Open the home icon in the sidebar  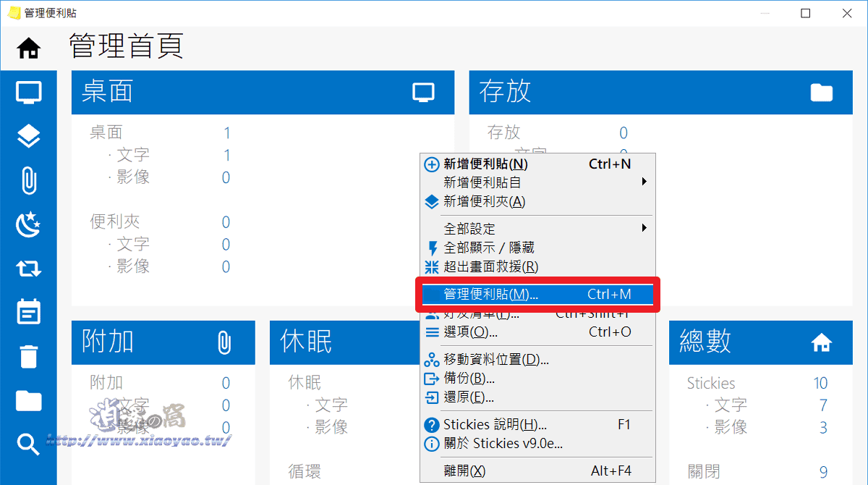point(29,48)
